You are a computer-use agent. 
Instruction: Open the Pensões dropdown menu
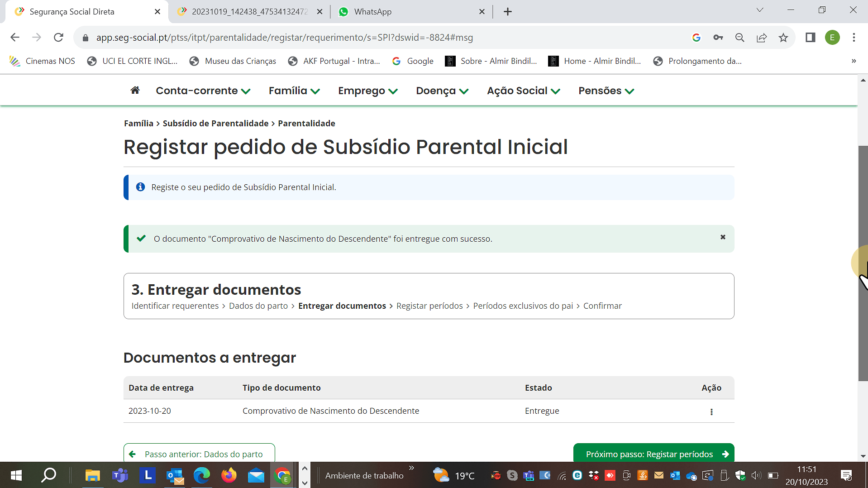606,91
